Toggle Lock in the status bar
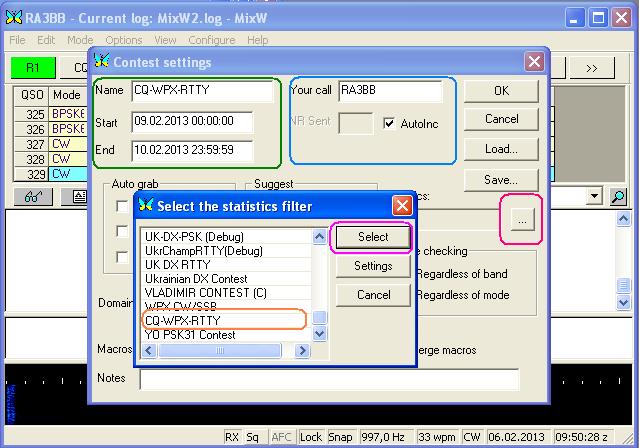639x448 pixels. point(311,437)
